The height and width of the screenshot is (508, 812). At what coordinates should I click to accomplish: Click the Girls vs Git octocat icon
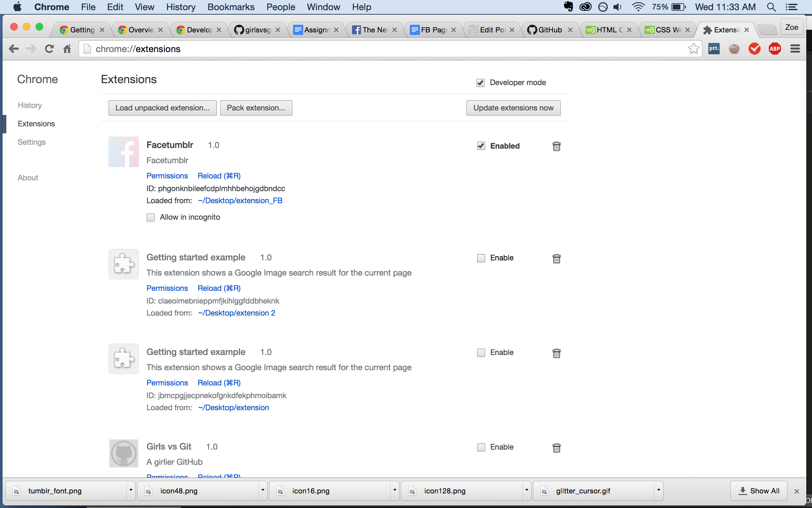point(123,454)
